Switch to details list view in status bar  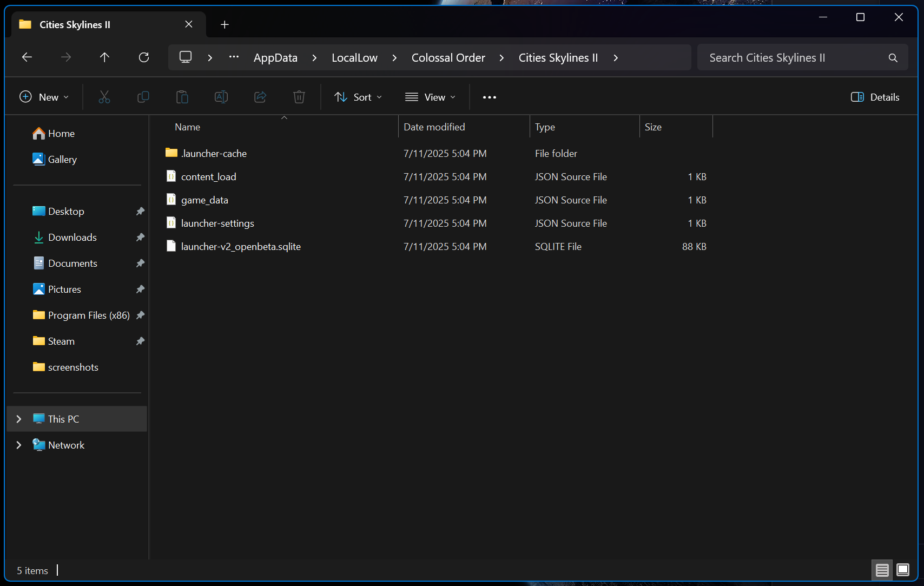coord(882,570)
